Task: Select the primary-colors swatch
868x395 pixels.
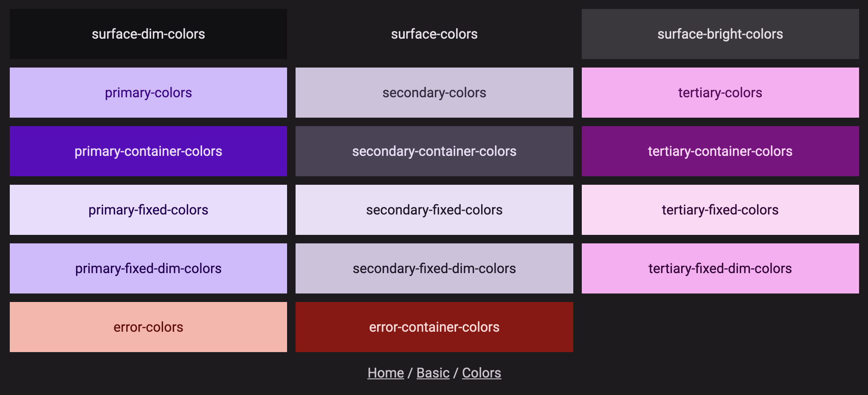Action: pyautogui.click(x=148, y=93)
